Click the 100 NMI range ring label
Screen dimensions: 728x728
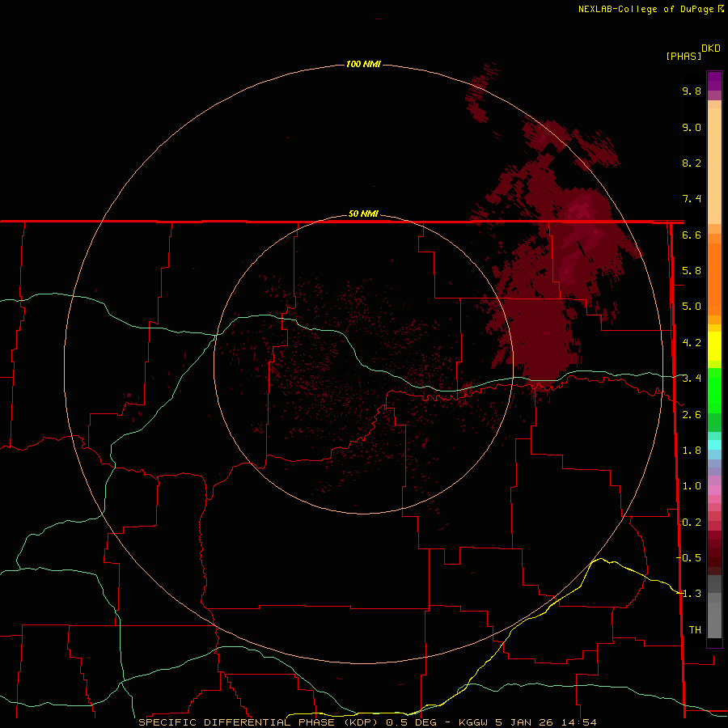(363, 64)
